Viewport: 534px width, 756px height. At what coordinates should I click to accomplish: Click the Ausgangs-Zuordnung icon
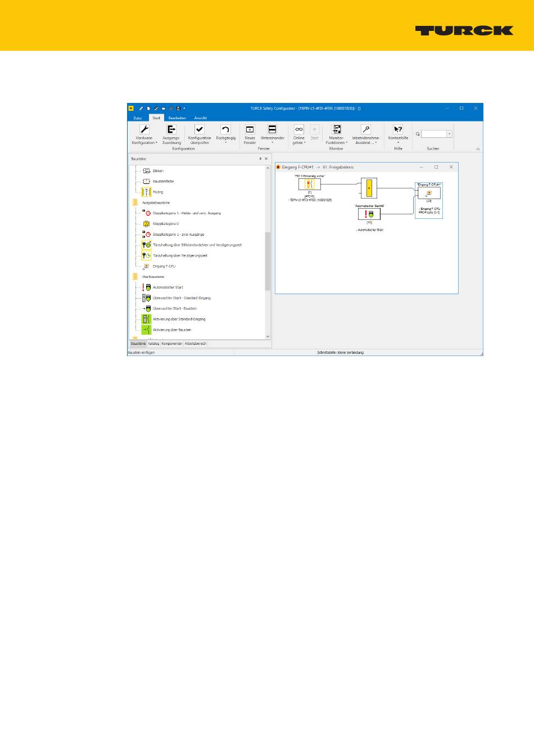tap(171, 129)
